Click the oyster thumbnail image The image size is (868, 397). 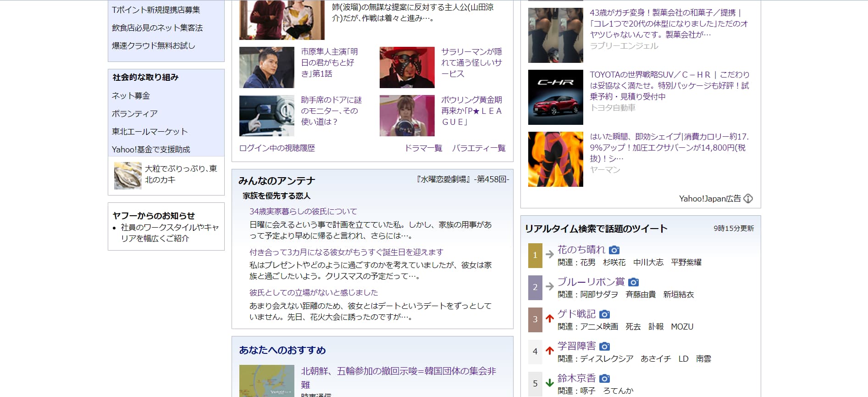coord(127,175)
